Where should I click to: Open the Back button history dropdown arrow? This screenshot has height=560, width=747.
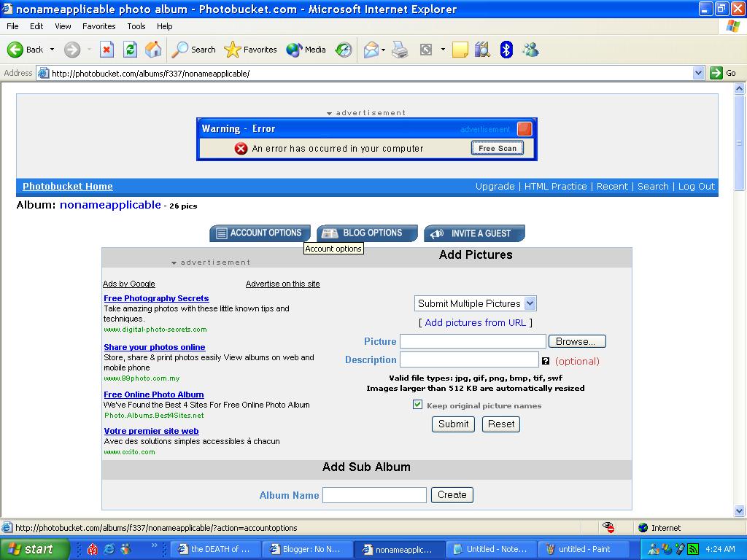pyautogui.click(x=52, y=50)
